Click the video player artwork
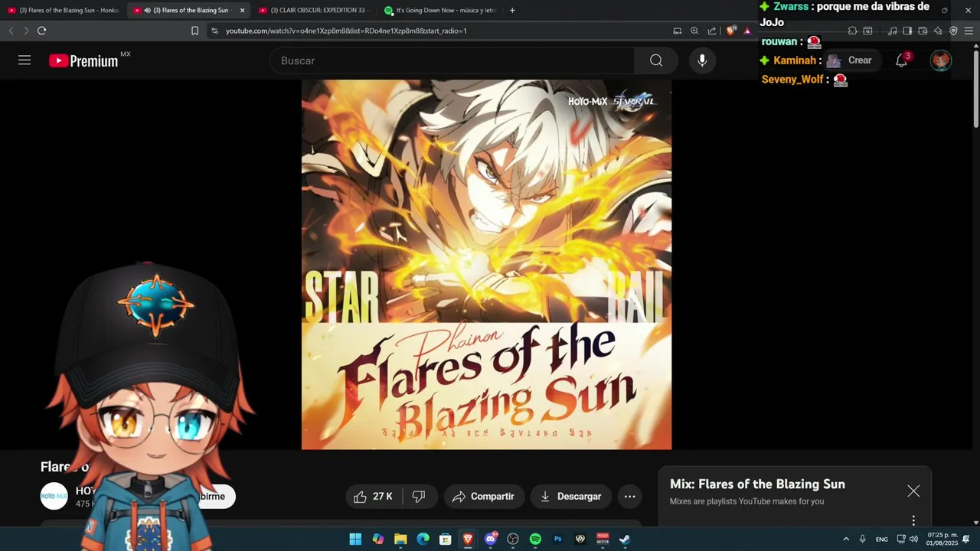 [x=486, y=265]
